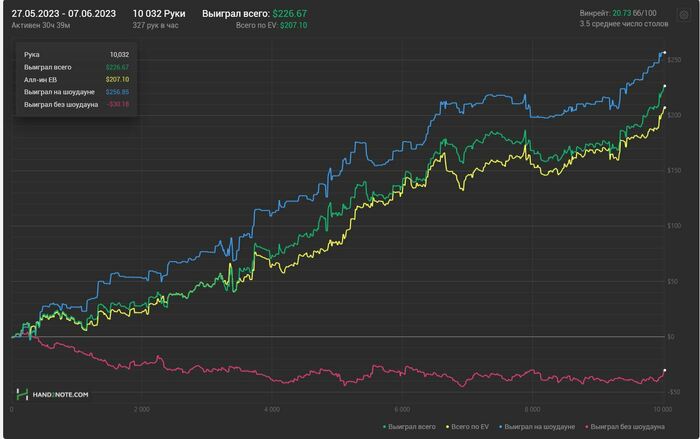Click the 6 000 x-axis label
The width and height of the screenshot is (700, 439).
(402, 409)
